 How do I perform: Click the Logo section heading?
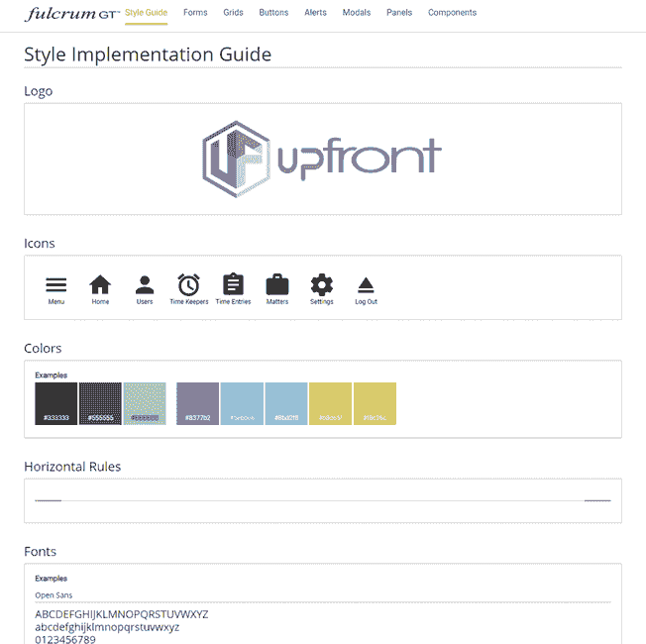[39, 91]
